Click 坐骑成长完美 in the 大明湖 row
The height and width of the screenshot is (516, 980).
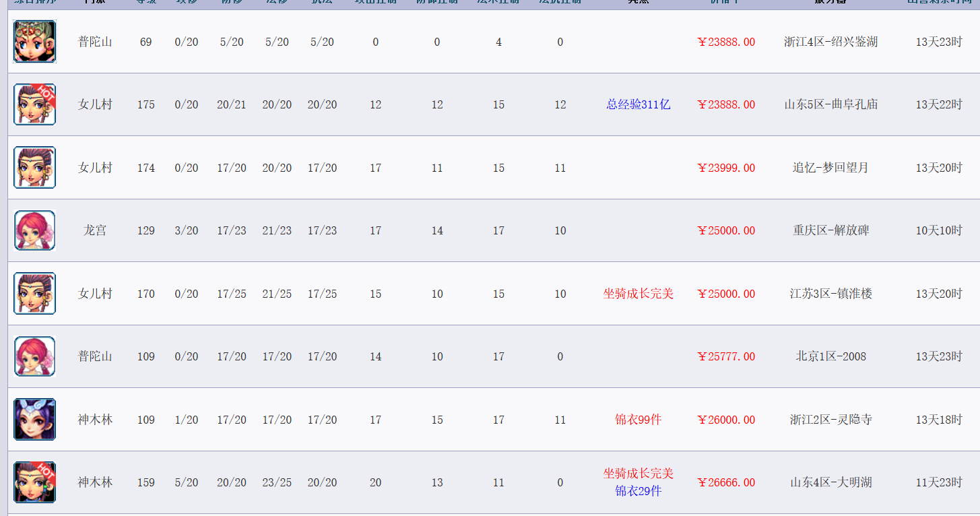pos(639,474)
